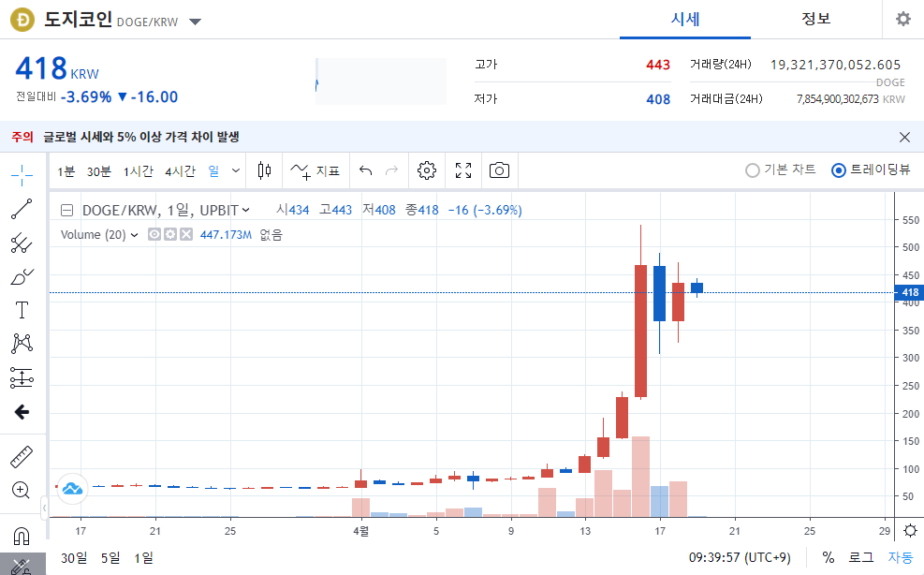The image size is (924, 575).
Task: Collapse the left drawing toolbar handle
Action: tap(44, 508)
